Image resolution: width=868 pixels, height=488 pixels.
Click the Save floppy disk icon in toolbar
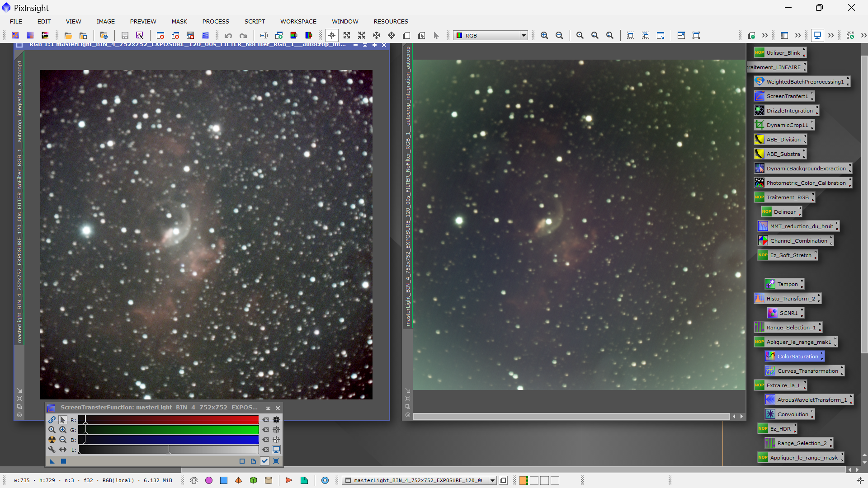125,35
